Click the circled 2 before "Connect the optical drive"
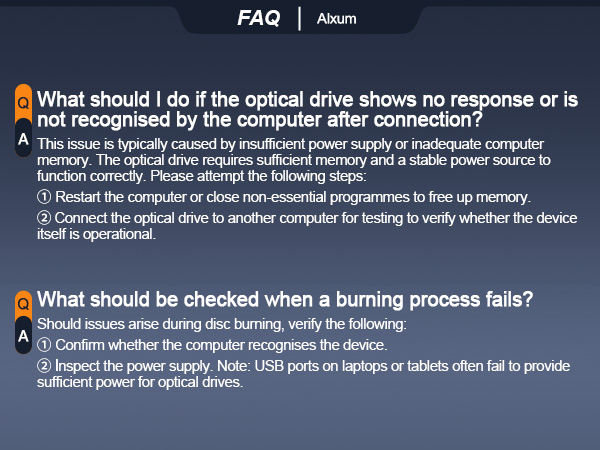The image size is (600, 450). pos(44,217)
